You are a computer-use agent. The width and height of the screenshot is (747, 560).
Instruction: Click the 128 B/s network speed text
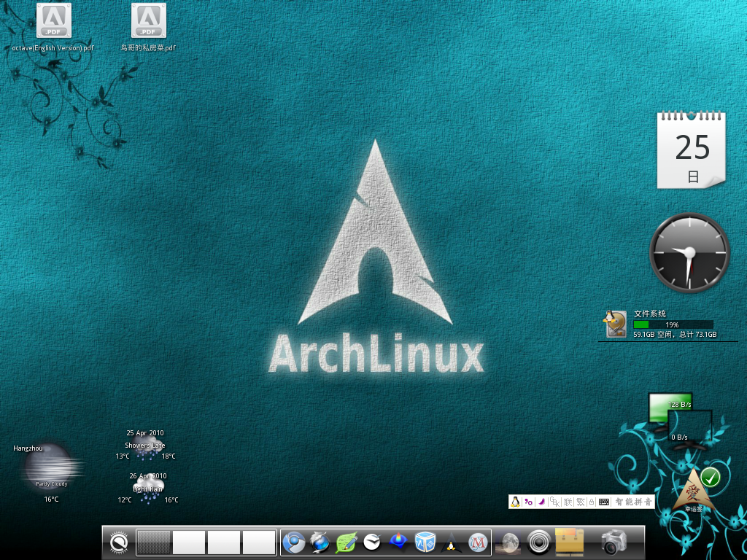tap(679, 404)
